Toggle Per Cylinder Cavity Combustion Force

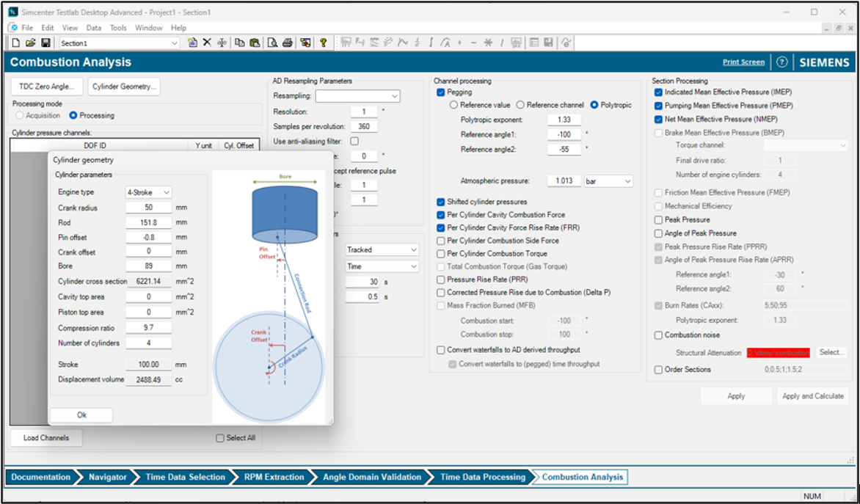(x=441, y=215)
